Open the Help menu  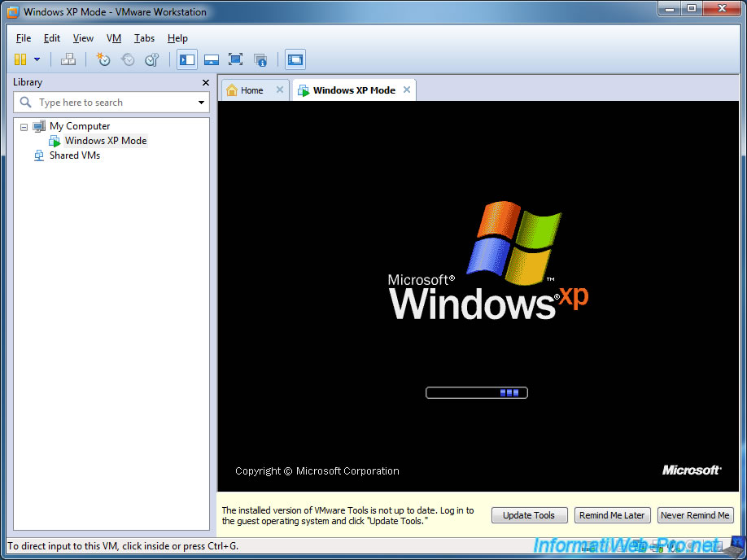(177, 38)
